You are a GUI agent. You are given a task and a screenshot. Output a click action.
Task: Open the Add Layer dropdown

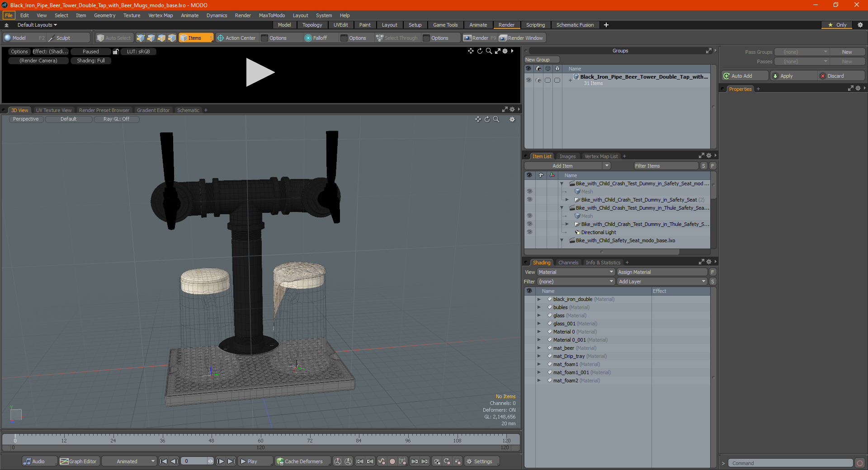[x=662, y=282]
